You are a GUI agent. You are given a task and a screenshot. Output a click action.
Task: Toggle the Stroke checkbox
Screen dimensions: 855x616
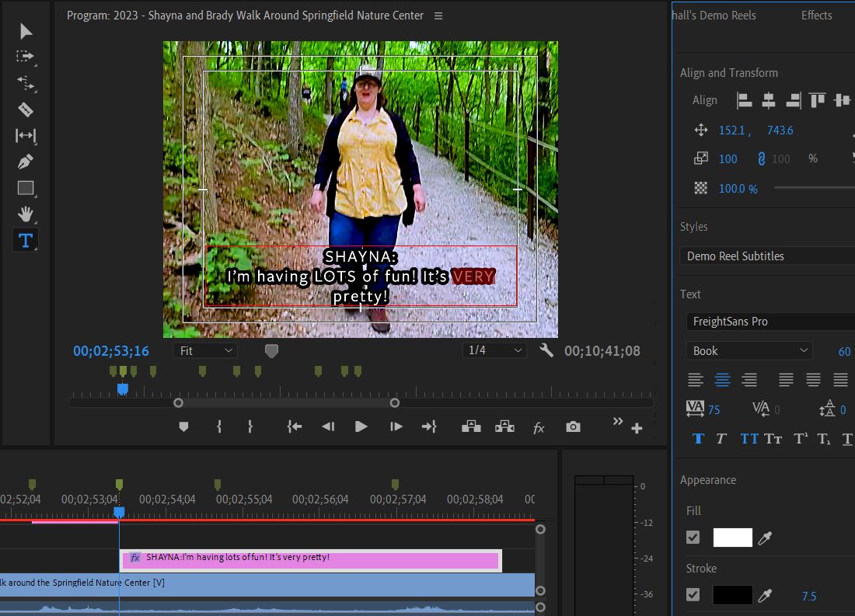tap(693, 595)
